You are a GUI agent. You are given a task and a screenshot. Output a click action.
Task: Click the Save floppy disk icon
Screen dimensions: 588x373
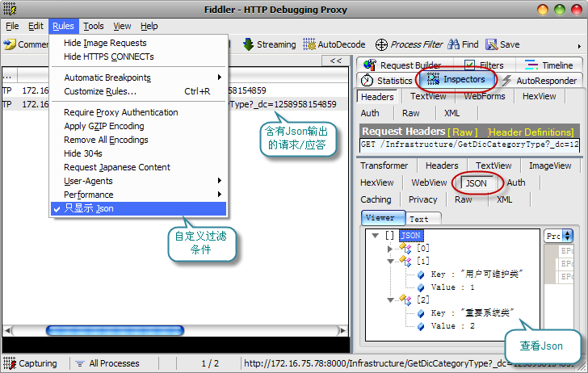click(x=491, y=44)
